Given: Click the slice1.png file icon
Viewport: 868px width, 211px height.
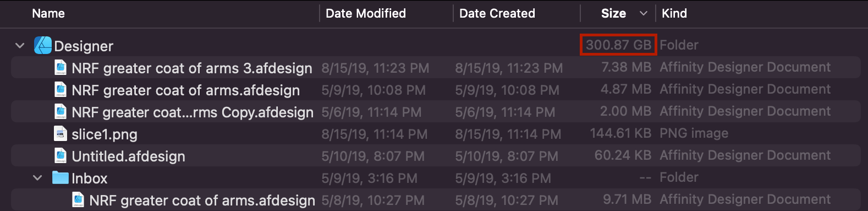Looking at the screenshot, I should (x=61, y=134).
